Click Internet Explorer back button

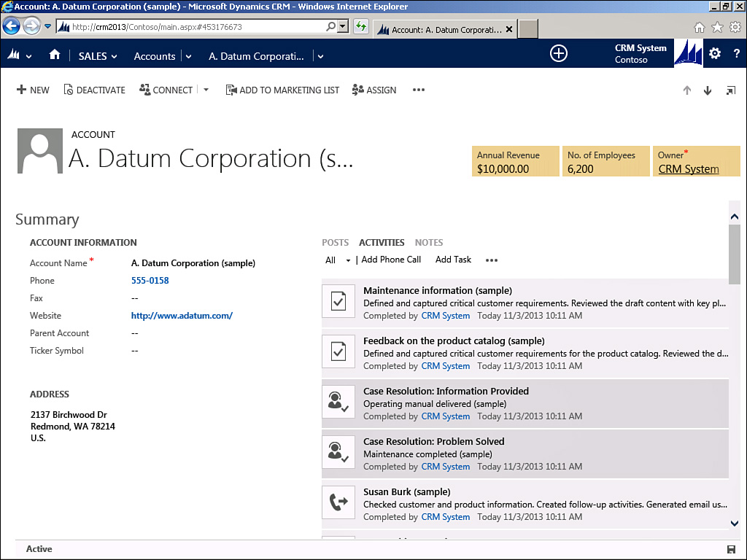point(12,26)
